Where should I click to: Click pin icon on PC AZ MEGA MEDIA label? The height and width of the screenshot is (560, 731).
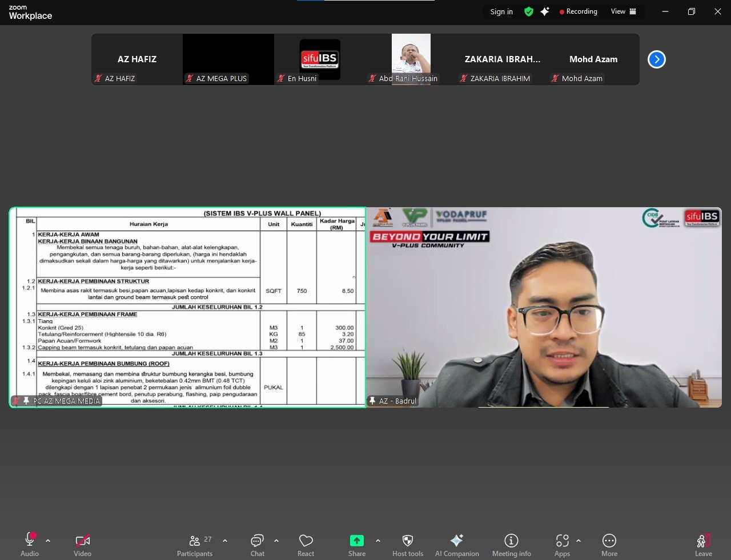click(26, 401)
